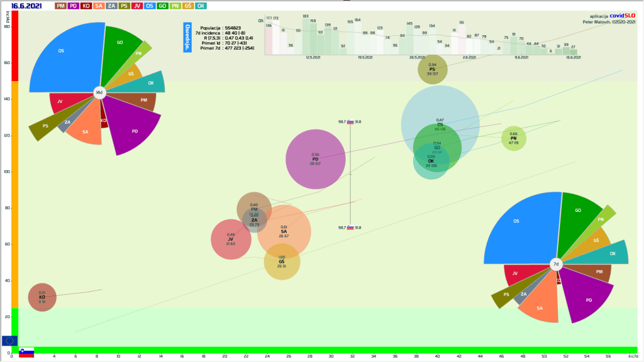Select the light green PN bubble
644x362 pixels.
pyautogui.click(x=514, y=138)
